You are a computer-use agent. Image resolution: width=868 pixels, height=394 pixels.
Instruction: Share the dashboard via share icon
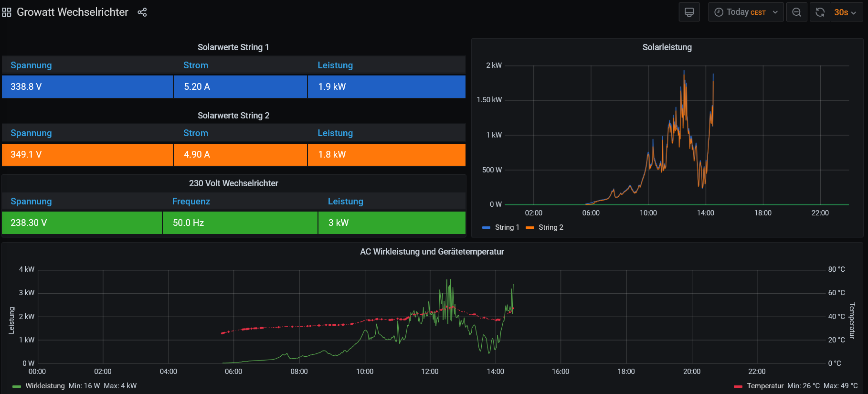coord(142,12)
